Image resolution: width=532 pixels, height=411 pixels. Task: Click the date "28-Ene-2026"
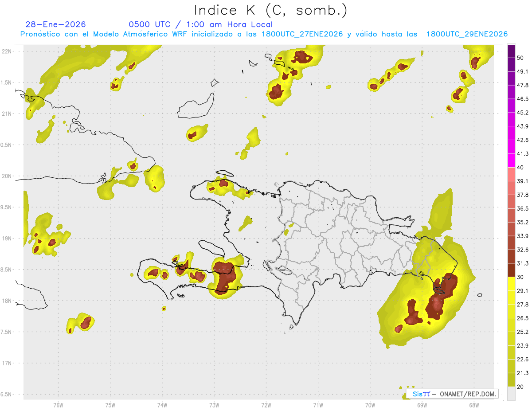(x=56, y=24)
